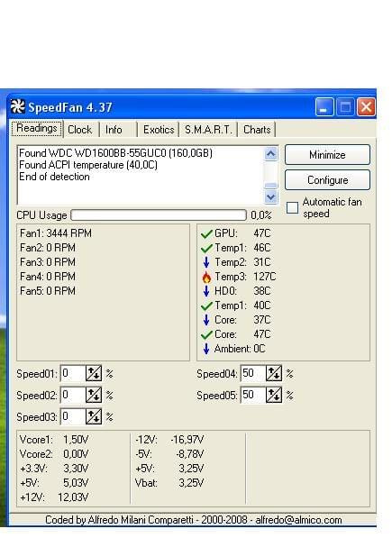The height and width of the screenshot is (538, 392).
Task: Click the blue down arrow beside Temp2
Action: pyautogui.click(x=206, y=262)
